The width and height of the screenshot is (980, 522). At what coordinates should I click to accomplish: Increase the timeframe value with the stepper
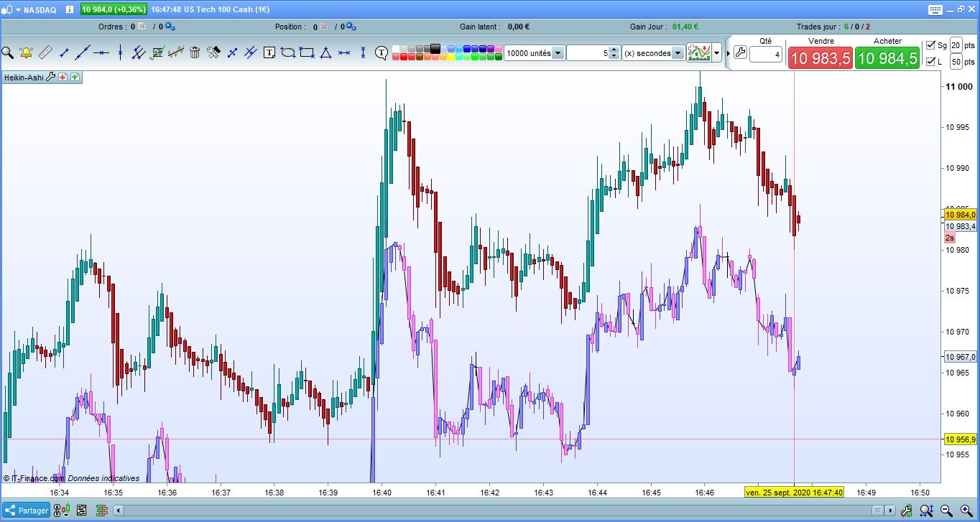(x=614, y=50)
